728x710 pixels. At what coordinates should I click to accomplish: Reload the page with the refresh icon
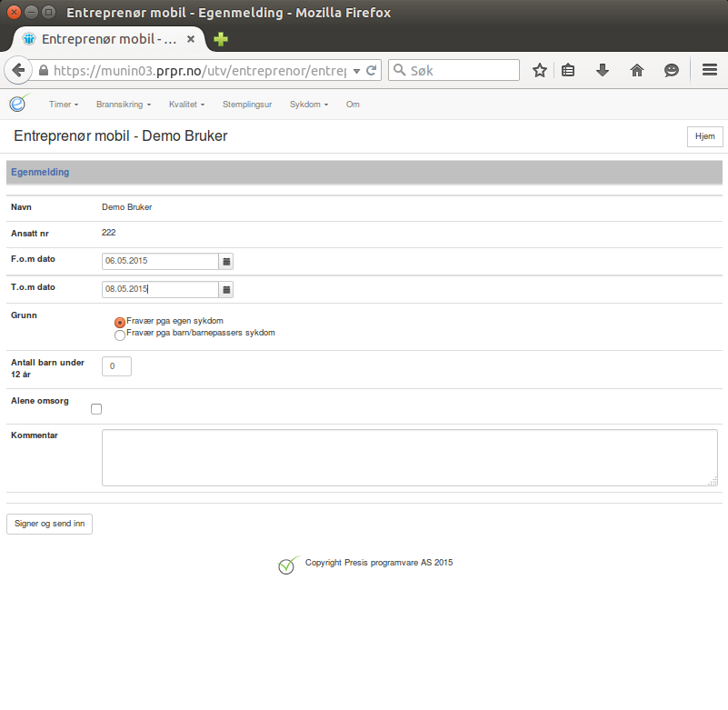(372, 71)
